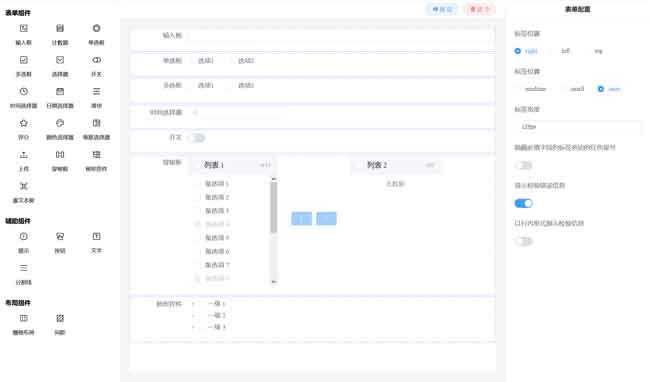Screen dimensions: 650x382
Task: Select the text (文本) component icon
Action: (96, 236)
